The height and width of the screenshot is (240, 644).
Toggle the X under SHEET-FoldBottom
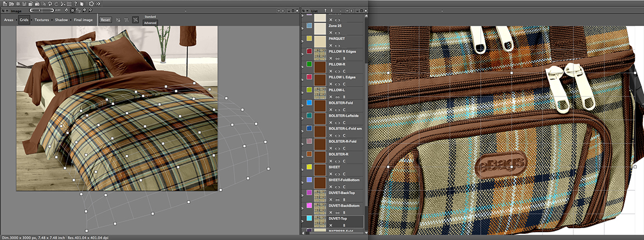pyautogui.click(x=330, y=187)
